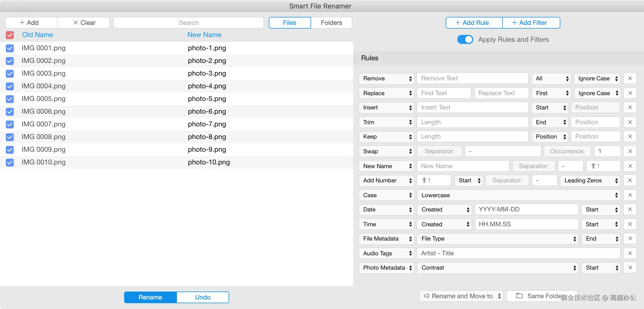Sort by New Name column header
This screenshot has width=644, height=309.
[204, 35]
